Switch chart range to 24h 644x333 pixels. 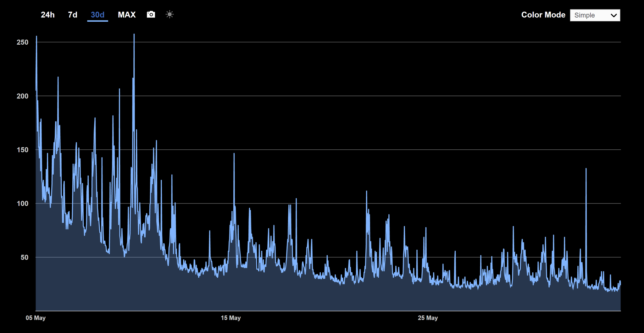[x=48, y=15]
